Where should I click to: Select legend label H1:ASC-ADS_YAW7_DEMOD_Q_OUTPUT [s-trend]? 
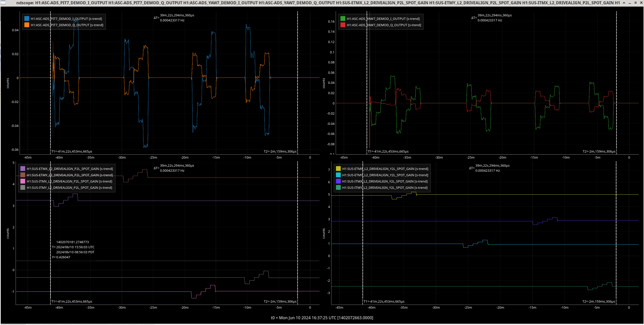384,25
